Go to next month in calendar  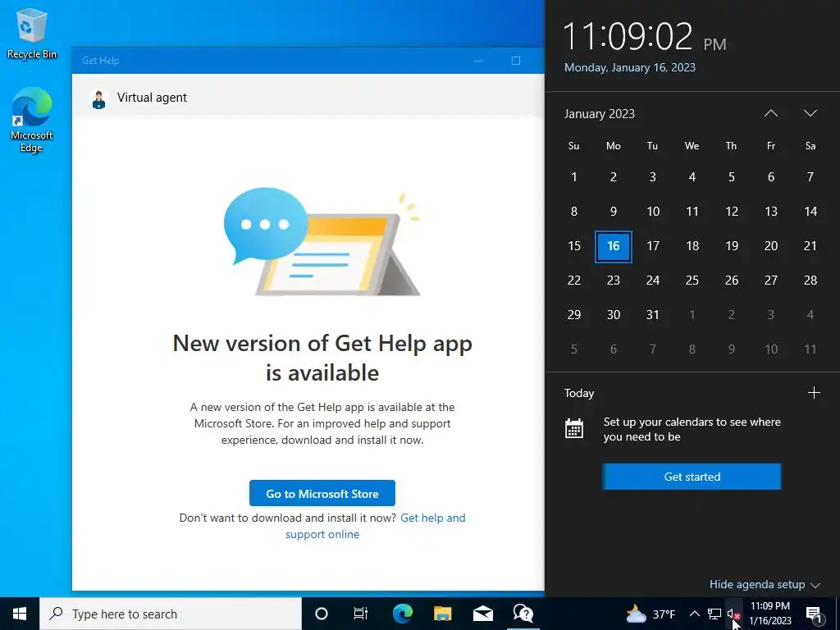pyautogui.click(x=810, y=113)
